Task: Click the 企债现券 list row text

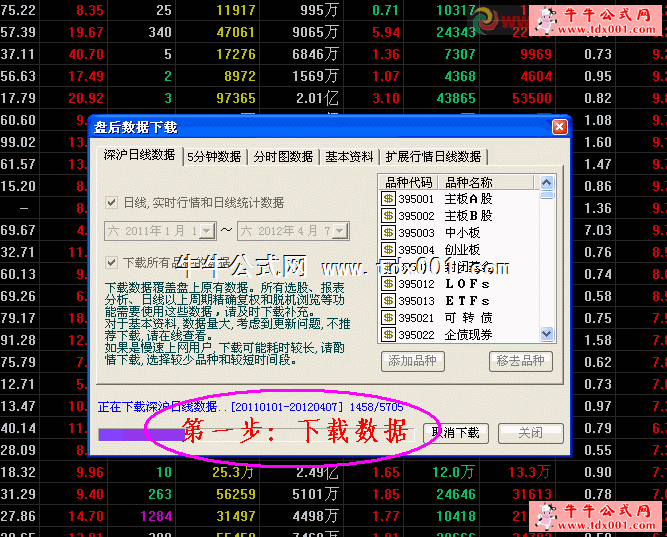Action: 468,335
